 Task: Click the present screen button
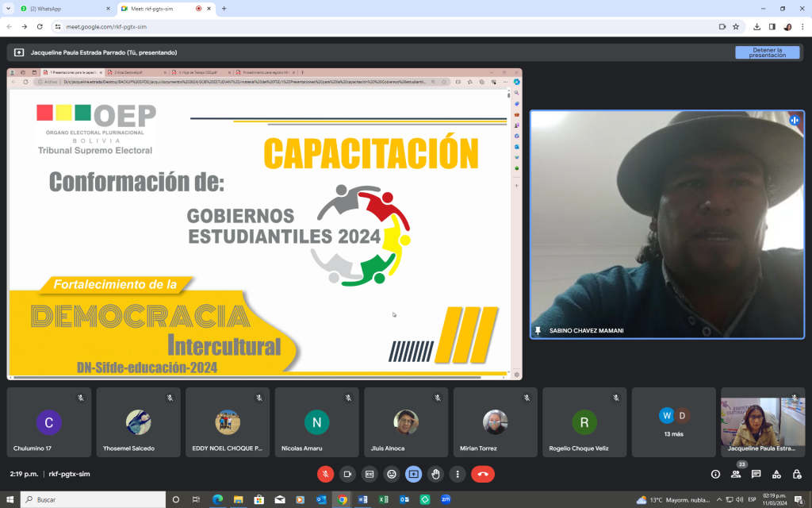413,474
